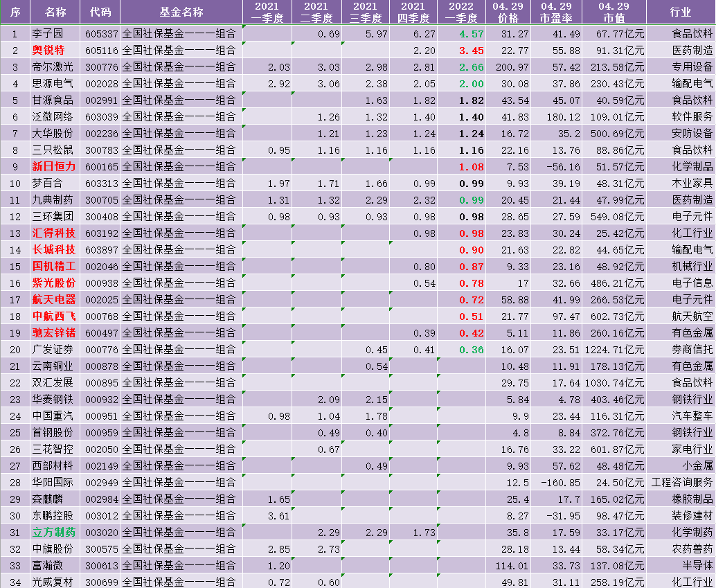Image resolution: width=716 pixels, height=588 pixels.
Task: Select stock name 光威复材
Action: click(x=53, y=582)
